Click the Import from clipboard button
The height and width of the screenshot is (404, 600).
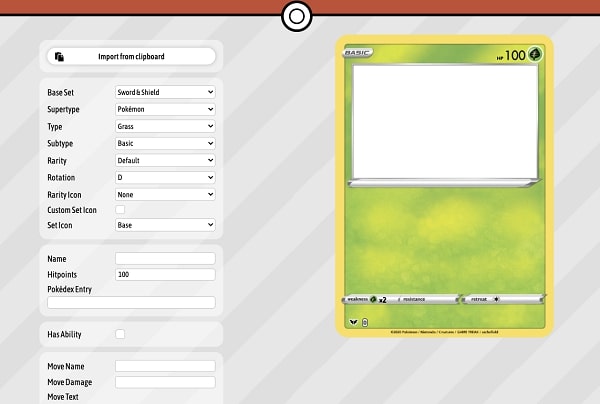[x=131, y=57]
